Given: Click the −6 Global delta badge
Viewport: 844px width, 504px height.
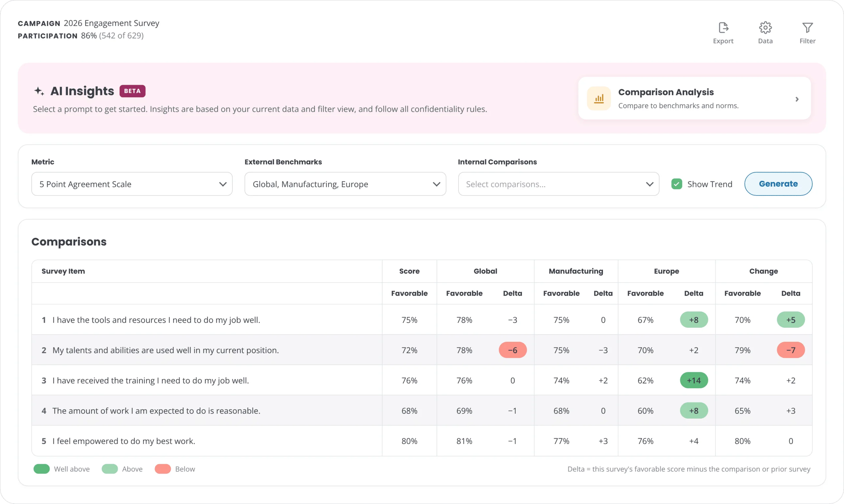Looking at the screenshot, I should click(513, 350).
